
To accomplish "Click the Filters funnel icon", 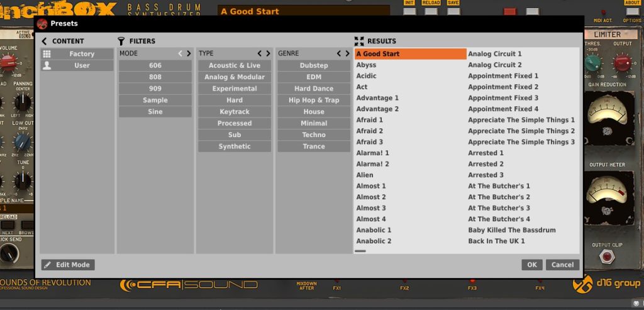I will (x=121, y=41).
